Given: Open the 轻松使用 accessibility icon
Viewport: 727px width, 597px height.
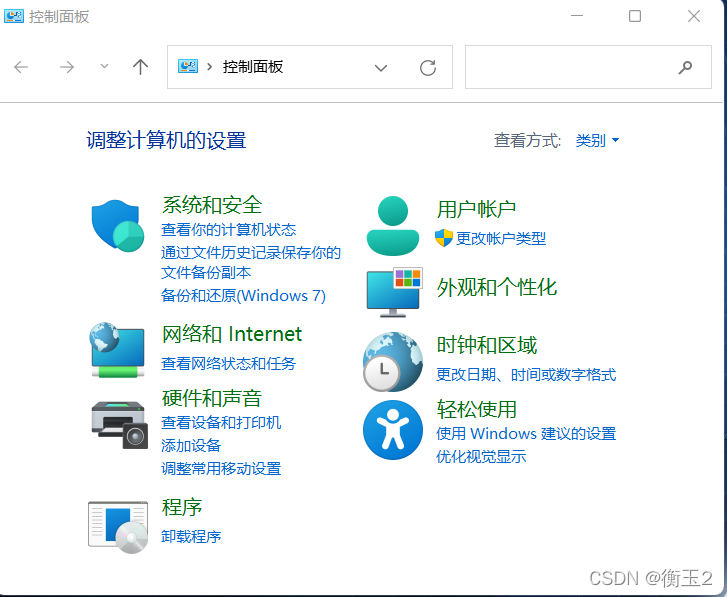Looking at the screenshot, I should tap(393, 430).
